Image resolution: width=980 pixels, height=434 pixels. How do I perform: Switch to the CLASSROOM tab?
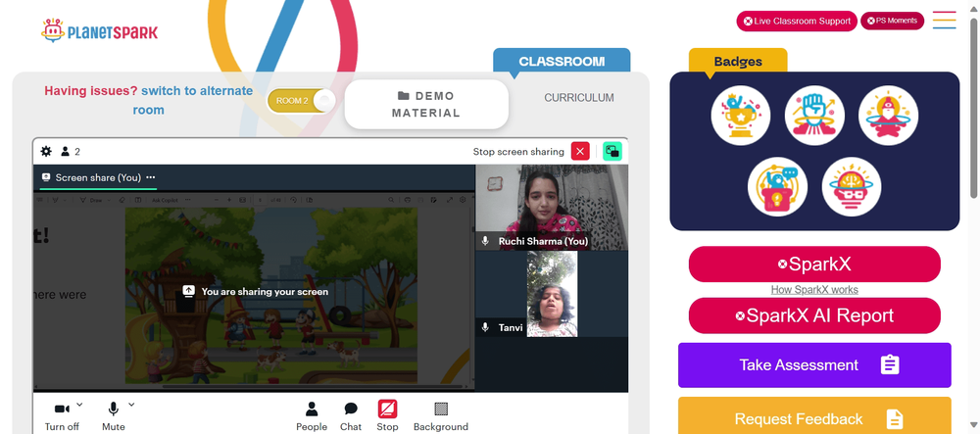tap(562, 61)
